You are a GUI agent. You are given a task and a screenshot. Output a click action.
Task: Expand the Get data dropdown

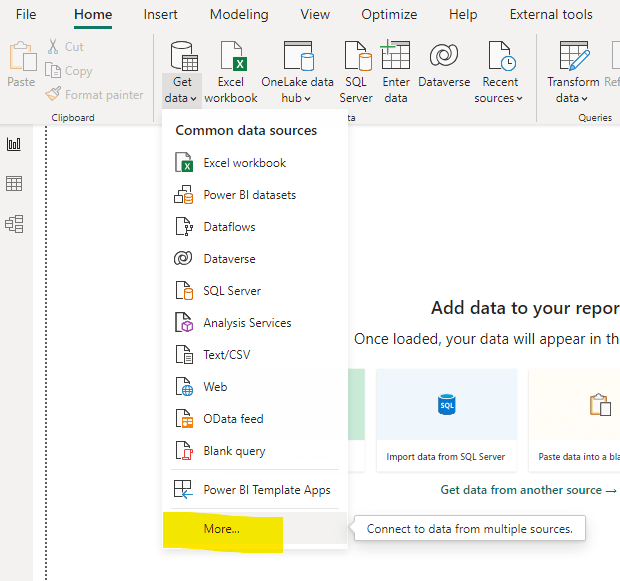(x=182, y=98)
